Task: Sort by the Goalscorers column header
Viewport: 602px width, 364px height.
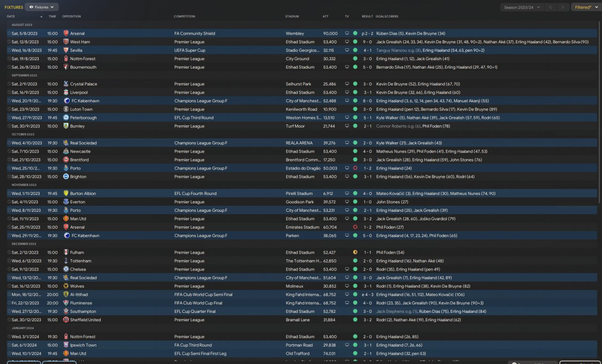Action: tap(387, 16)
